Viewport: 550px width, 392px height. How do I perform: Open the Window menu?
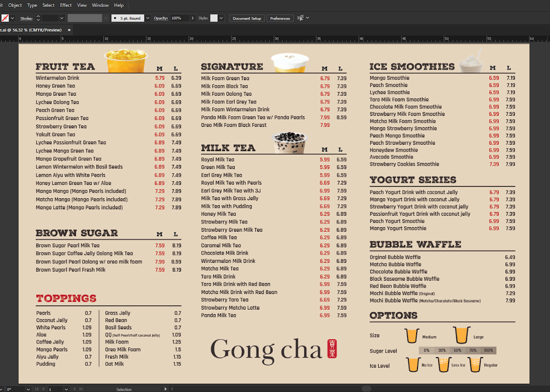pos(100,5)
